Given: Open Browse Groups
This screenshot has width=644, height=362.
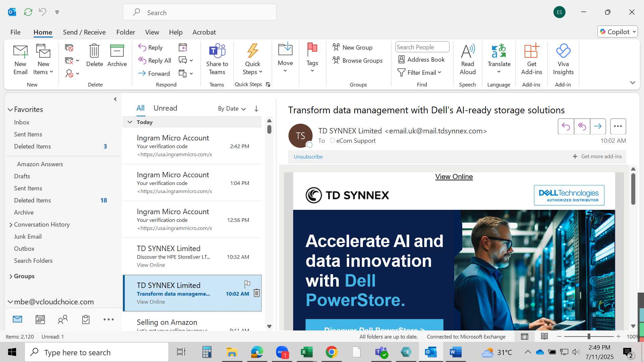Looking at the screenshot, I should (358, 60).
